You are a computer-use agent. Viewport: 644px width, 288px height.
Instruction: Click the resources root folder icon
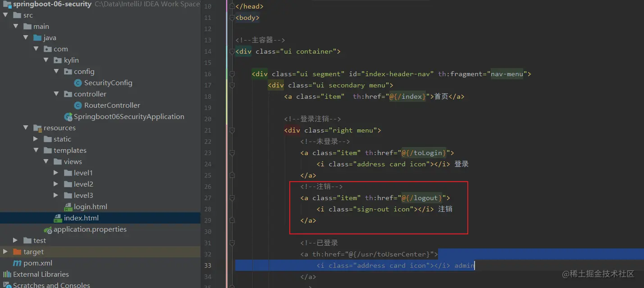(37, 128)
